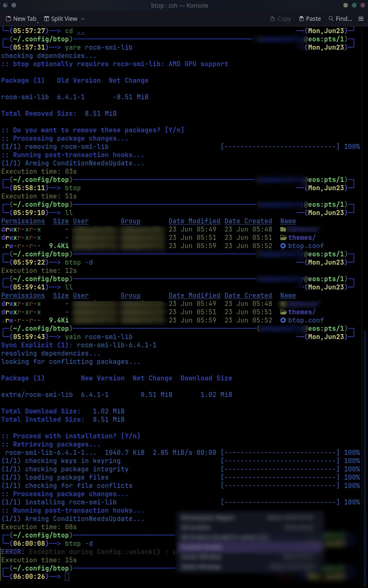Screen dimensions: 368x588
Task: Click the cursor at the 06:00:26 prompt
Action: click(x=67, y=577)
